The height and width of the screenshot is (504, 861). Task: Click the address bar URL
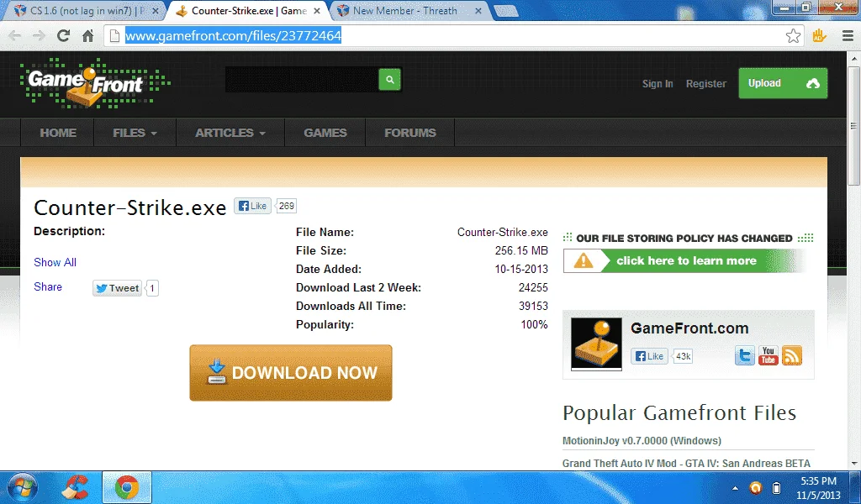click(234, 36)
